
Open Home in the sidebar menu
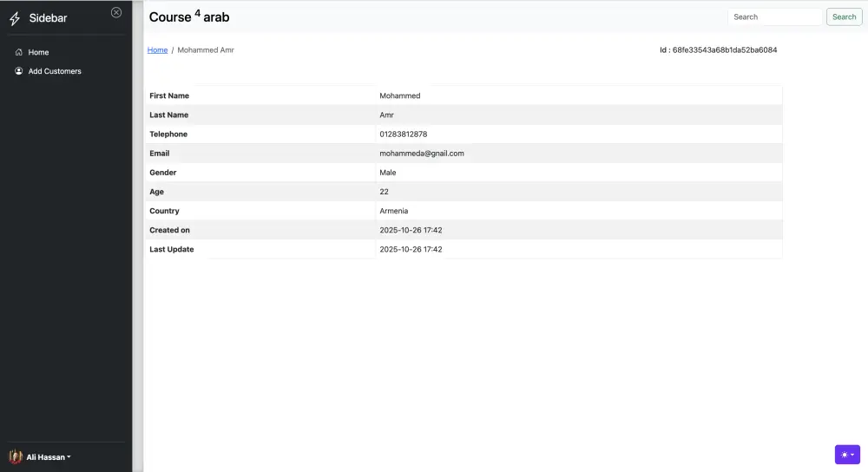click(x=38, y=52)
